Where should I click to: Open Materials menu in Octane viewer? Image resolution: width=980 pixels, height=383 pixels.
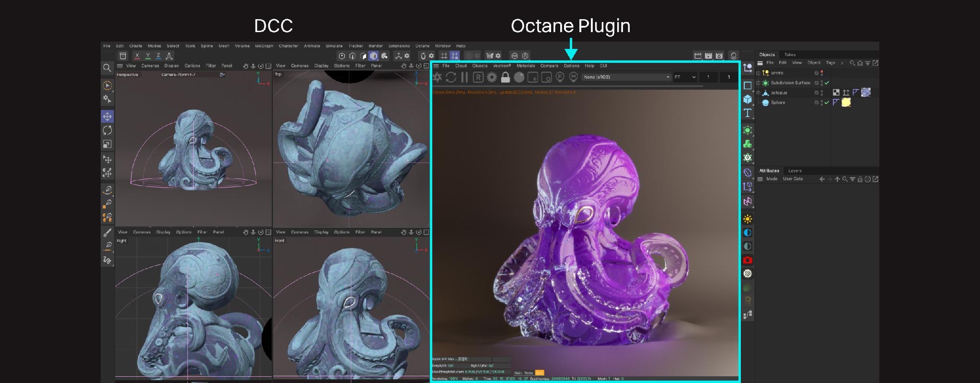[x=526, y=66]
